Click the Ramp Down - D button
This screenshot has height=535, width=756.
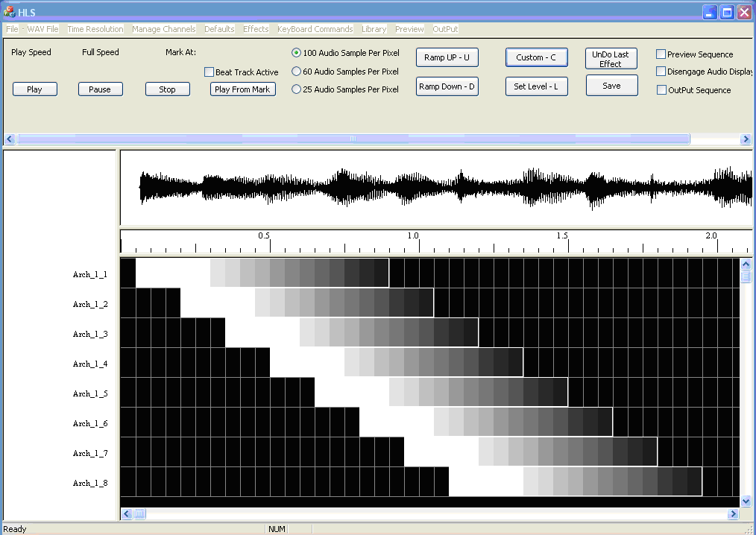point(447,86)
